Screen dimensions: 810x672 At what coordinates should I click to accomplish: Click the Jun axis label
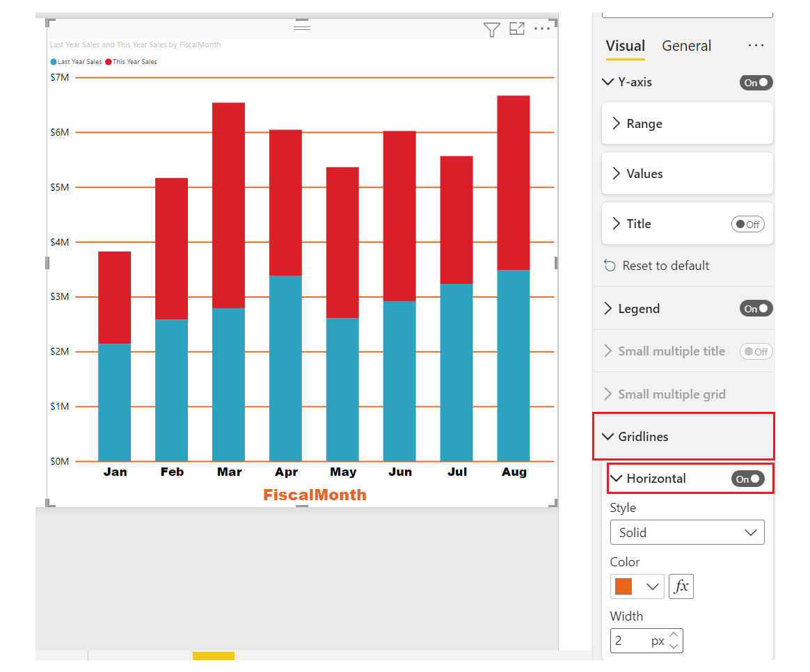400,472
